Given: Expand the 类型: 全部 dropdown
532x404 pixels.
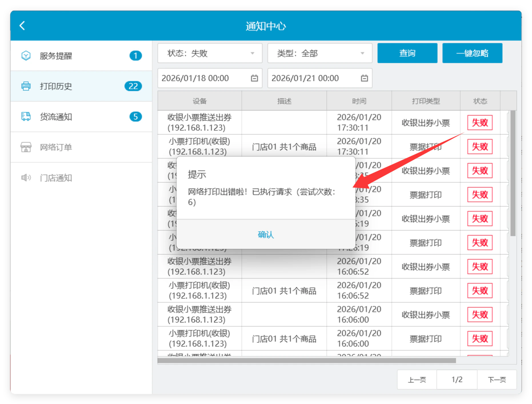Looking at the screenshot, I should [x=320, y=53].
